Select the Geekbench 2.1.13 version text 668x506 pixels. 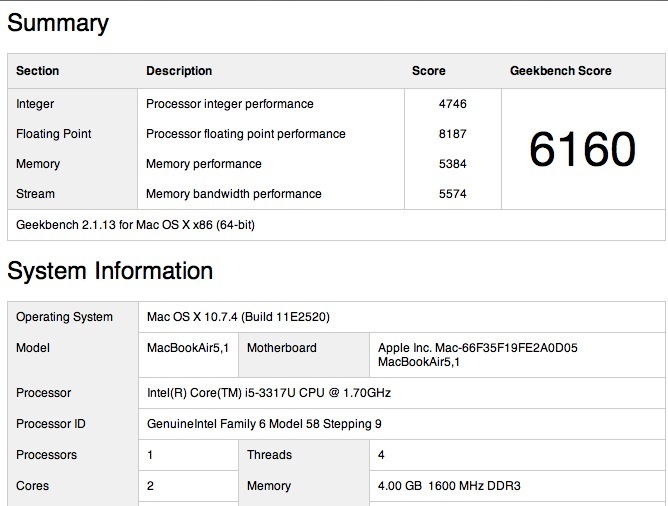[135, 224]
